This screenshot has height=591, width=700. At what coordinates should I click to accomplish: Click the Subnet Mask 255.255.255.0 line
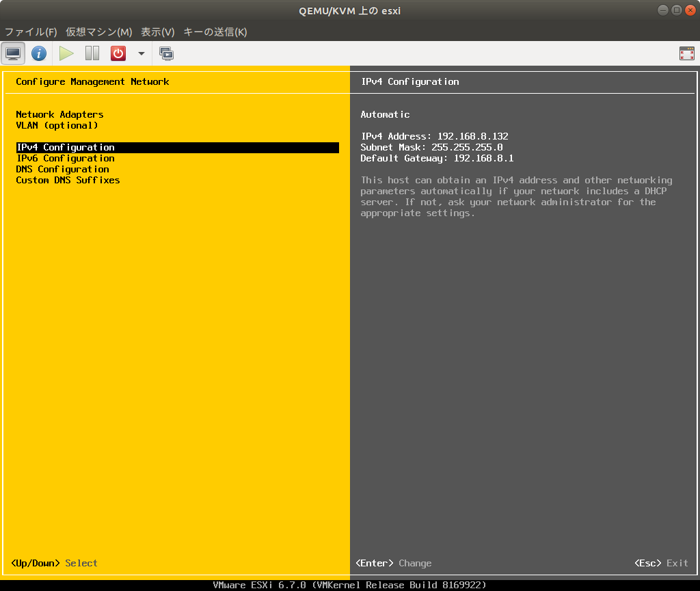[432, 148]
